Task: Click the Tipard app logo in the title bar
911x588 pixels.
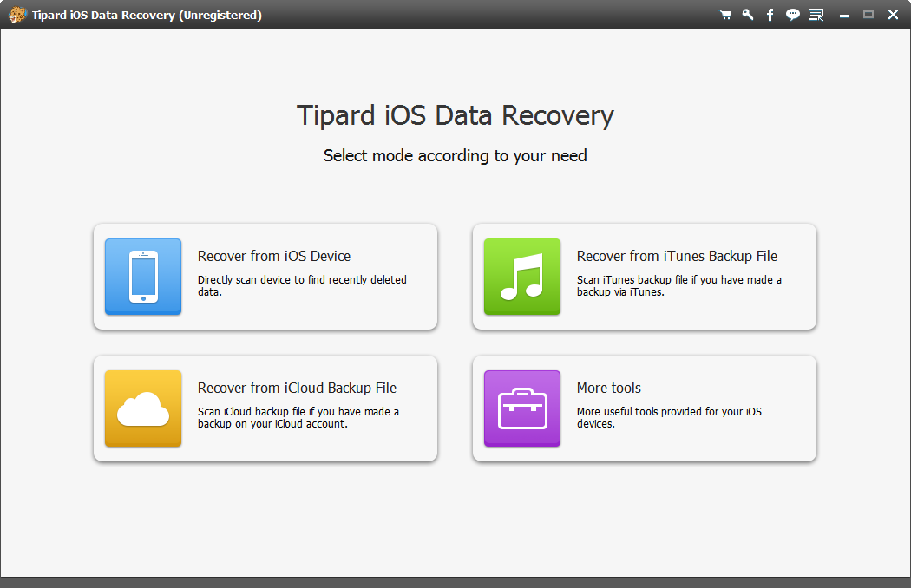Action: 17,15
